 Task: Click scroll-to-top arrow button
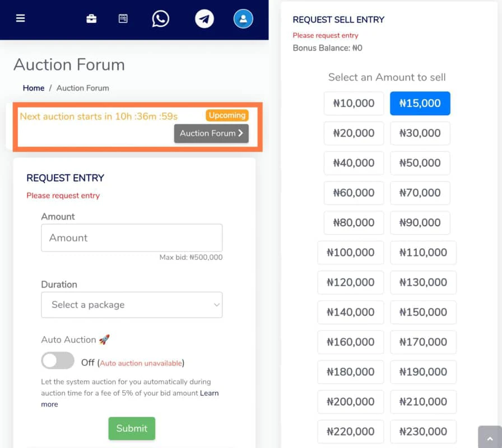pyautogui.click(x=490, y=437)
